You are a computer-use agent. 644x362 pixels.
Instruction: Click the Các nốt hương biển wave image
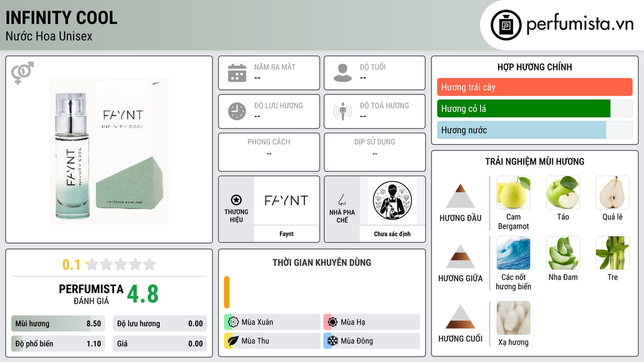(x=513, y=253)
